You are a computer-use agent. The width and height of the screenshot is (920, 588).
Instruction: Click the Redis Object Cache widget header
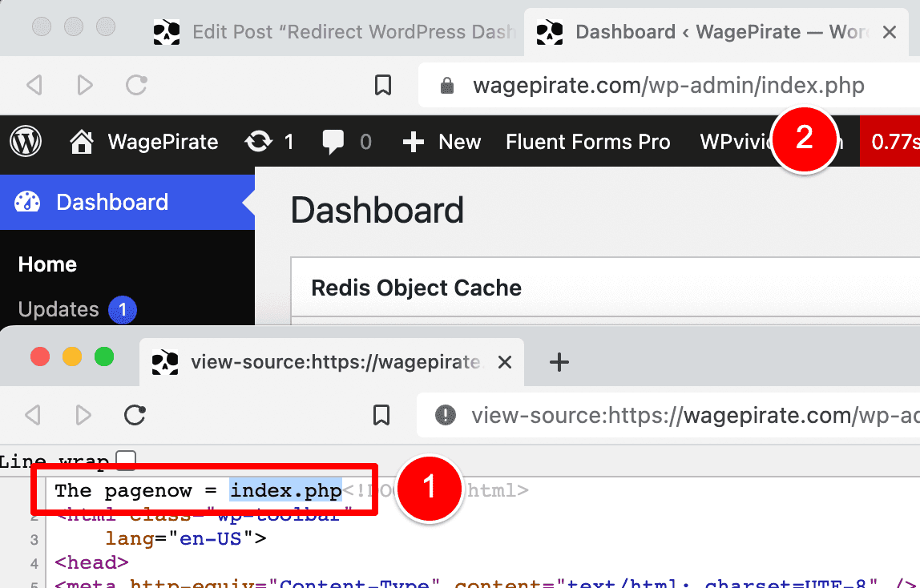coord(606,288)
